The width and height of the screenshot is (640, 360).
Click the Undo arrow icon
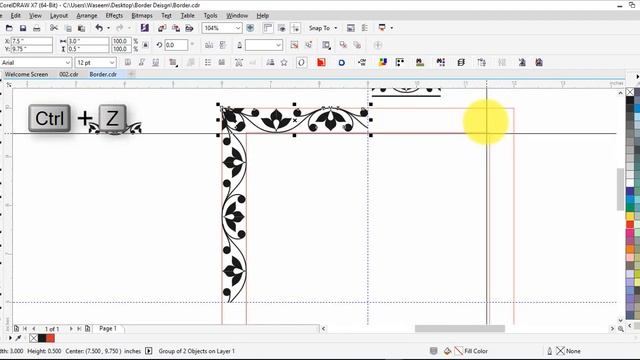[99, 28]
